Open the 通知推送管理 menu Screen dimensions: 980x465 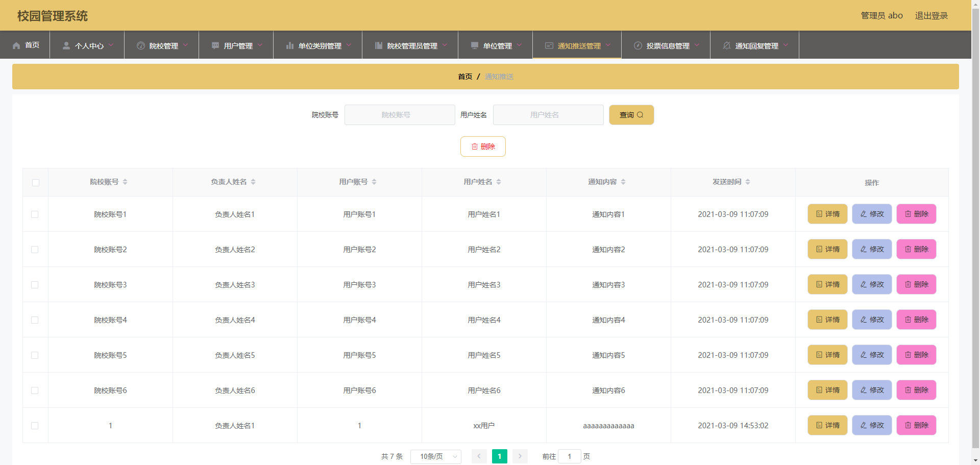click(x=577, y=45)
